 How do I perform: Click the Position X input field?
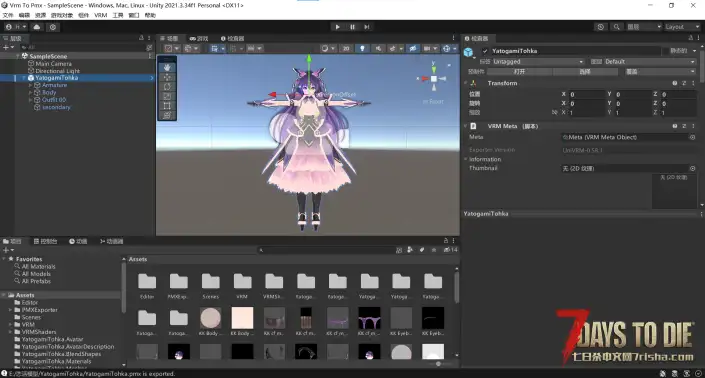click(x=587, y=94)
